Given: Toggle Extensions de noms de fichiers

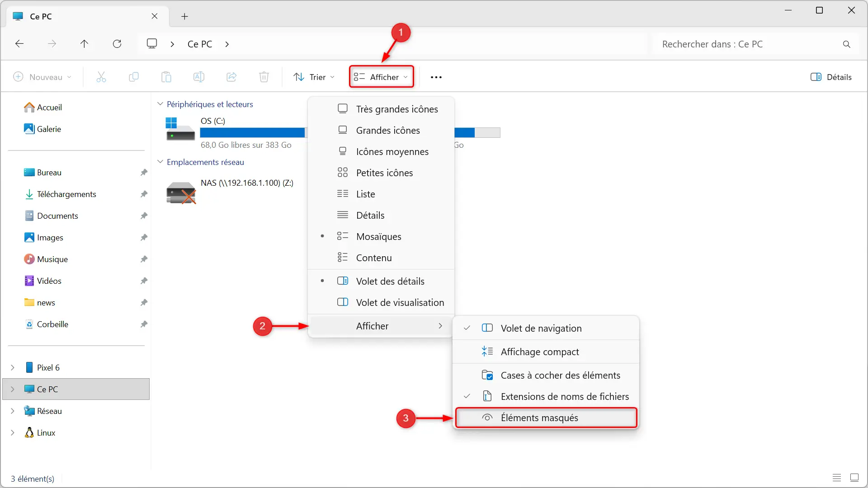Looking at the screenshot, I should coord(546,396).
